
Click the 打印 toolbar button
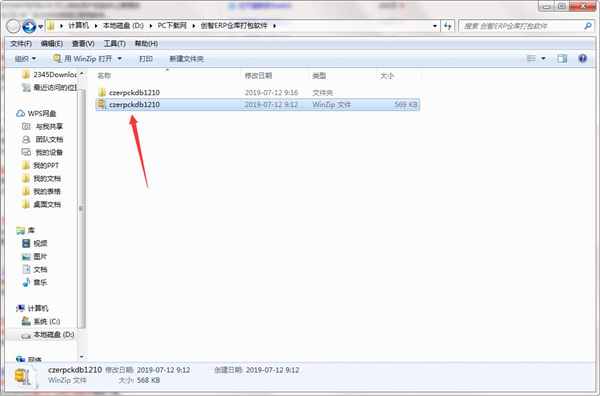tap(146, 59)
